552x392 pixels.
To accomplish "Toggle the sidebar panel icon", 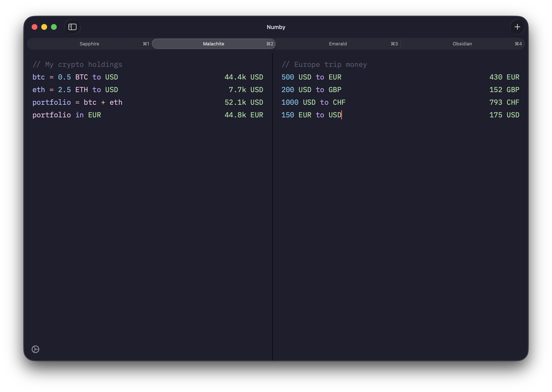I will (72, 27).
